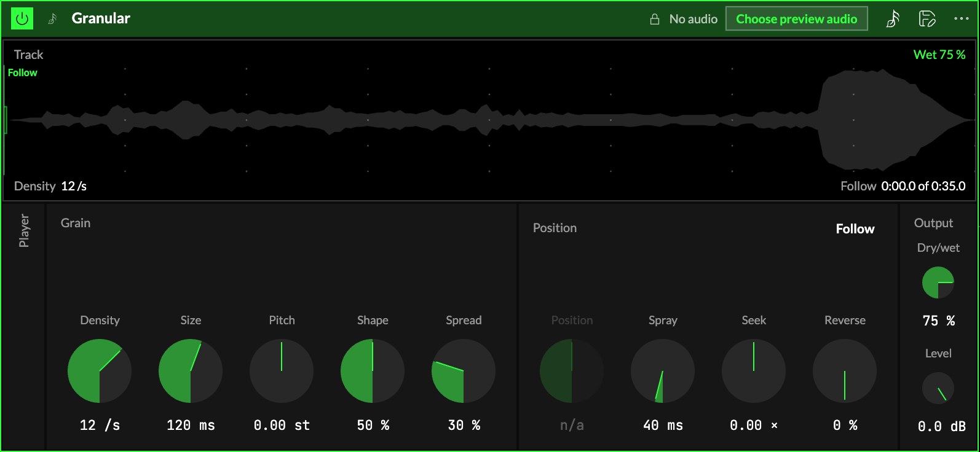Click the Reverse knob
Viewport: 980px width, 452px height.
pos(845,371)
